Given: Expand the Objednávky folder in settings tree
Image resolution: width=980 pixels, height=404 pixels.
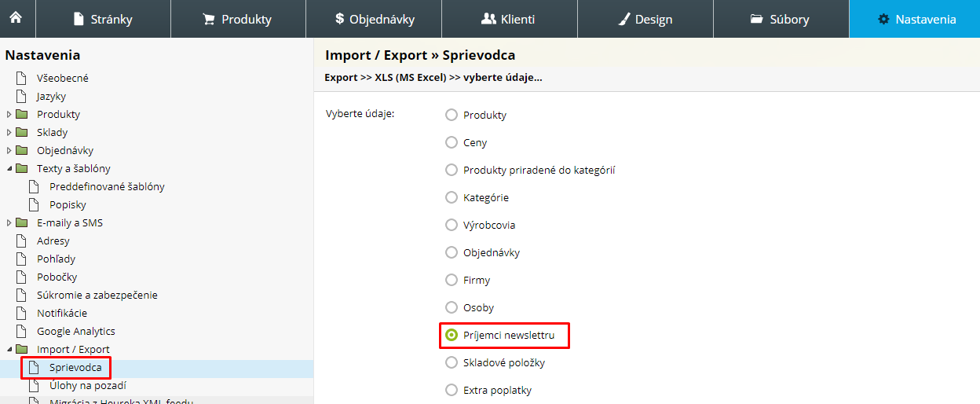Looking at the screenshot, I should coord(9,150).
